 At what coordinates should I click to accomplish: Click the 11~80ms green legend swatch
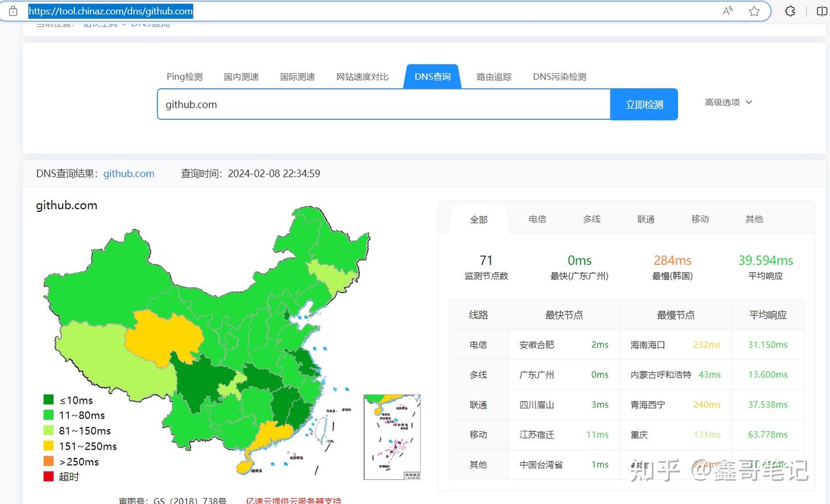click(48, 415)
